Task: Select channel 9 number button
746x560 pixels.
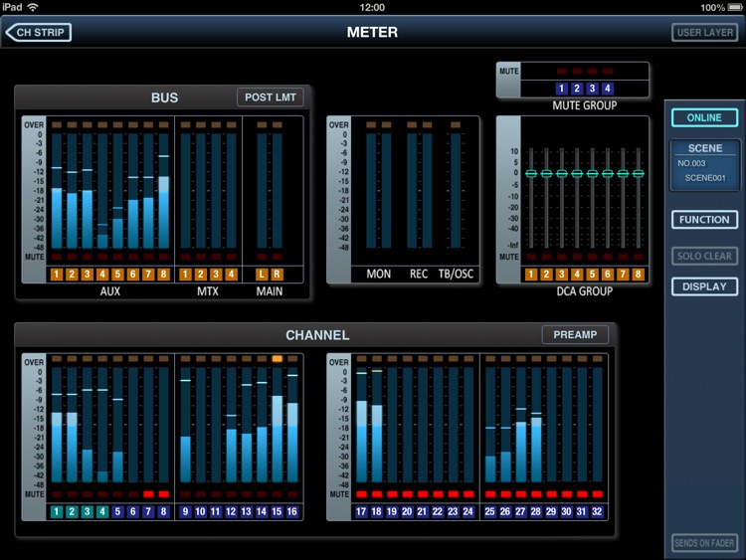Action: click(186, 511)
